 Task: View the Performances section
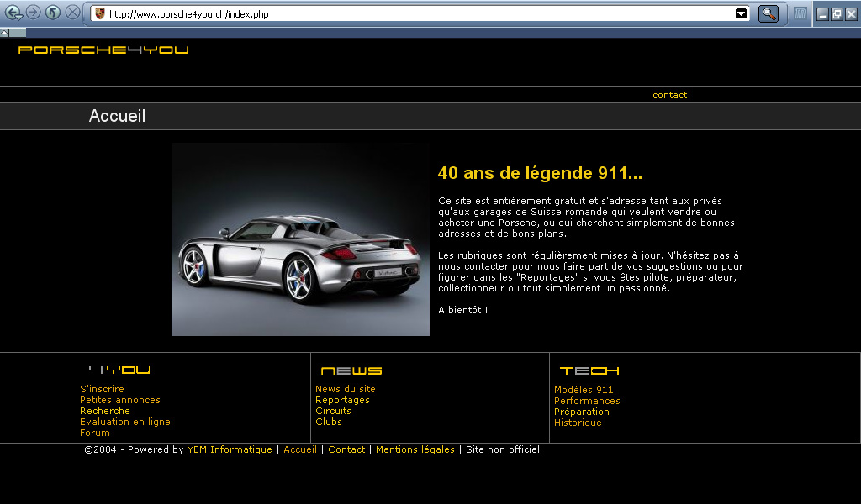click(x=587, y=401)
